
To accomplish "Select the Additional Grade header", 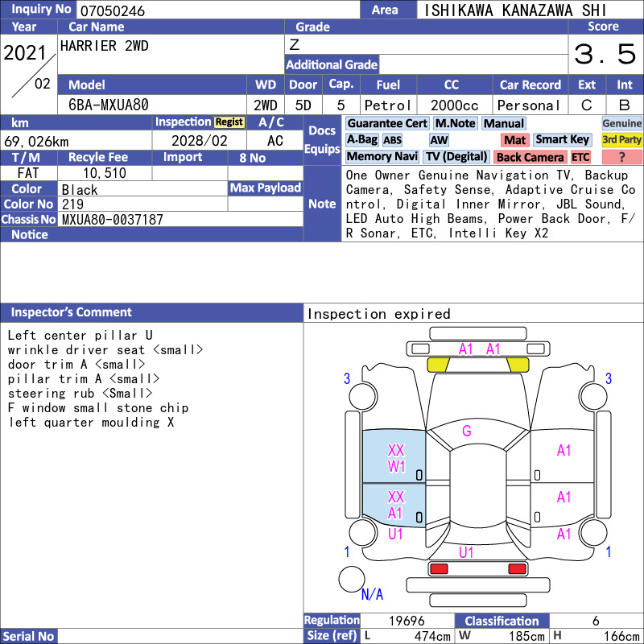I will (332, 64).
